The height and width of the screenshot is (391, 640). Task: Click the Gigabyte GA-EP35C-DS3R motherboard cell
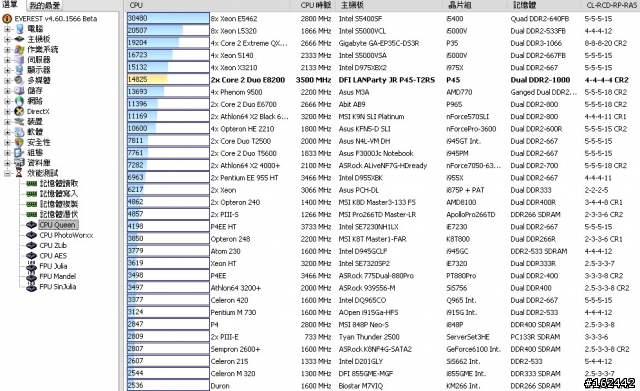(379, 43)
